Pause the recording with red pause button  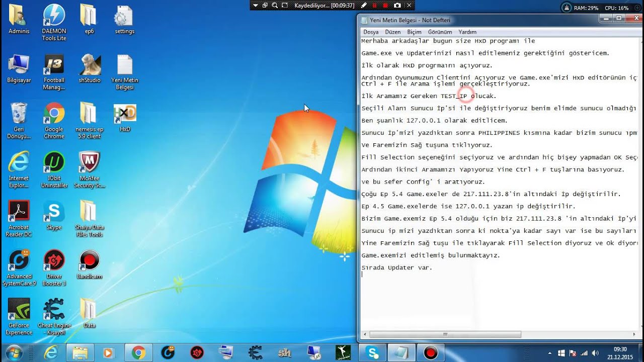point(374,6)
